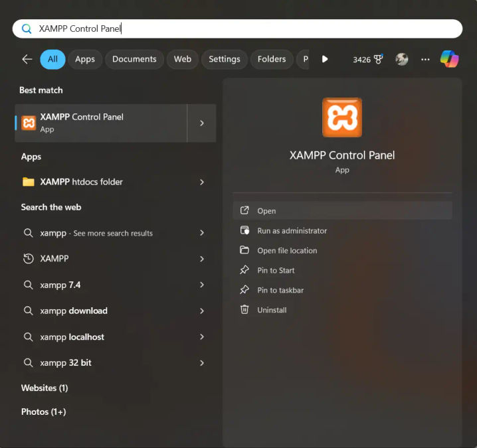This screenshot has width=477, height=448.
Task: Choose Open in the preview pane
Action: (x=343, y=210)
